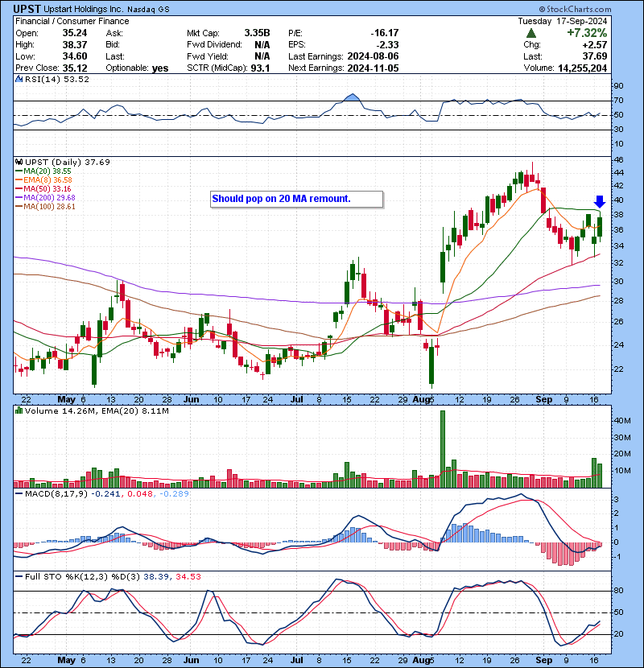
Task: Click the UPST (Daily) 37.69 chart title
Action: tap(68, 162)
